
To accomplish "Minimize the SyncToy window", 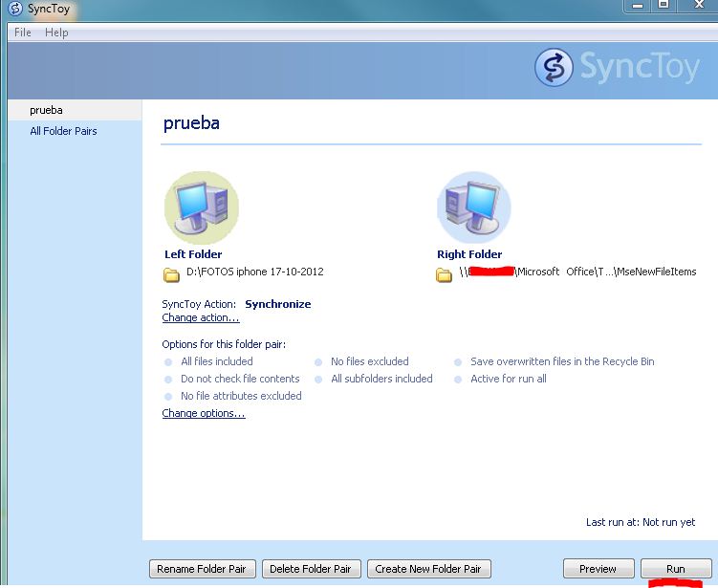I will tap(638, 6).
